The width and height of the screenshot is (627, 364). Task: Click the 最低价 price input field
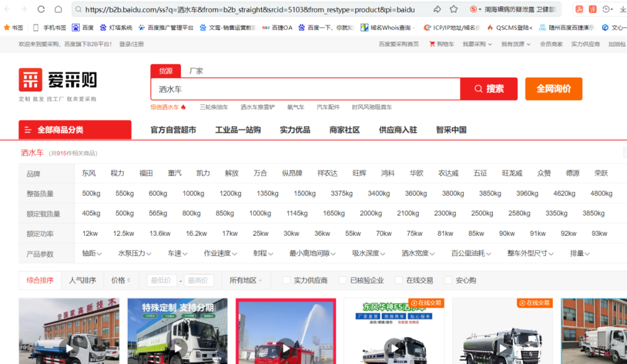tap(161, 280)
